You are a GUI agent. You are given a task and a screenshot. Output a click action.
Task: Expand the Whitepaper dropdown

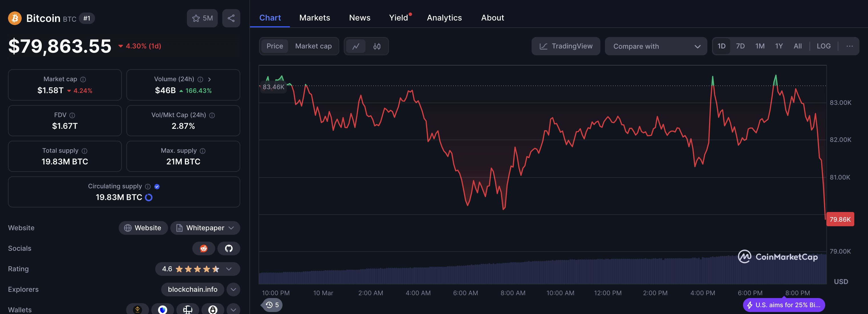[205, 228]
